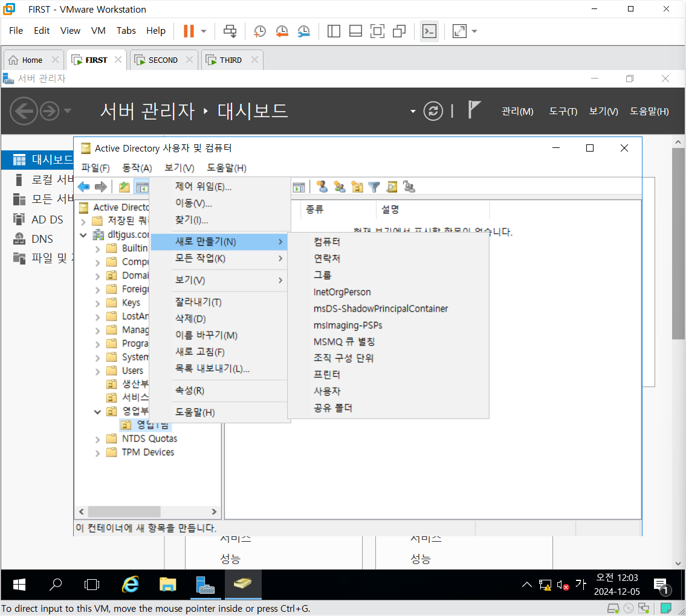The image size is (686, 616).
Task: Click the 설명 column header
Action: click(432, 210)
